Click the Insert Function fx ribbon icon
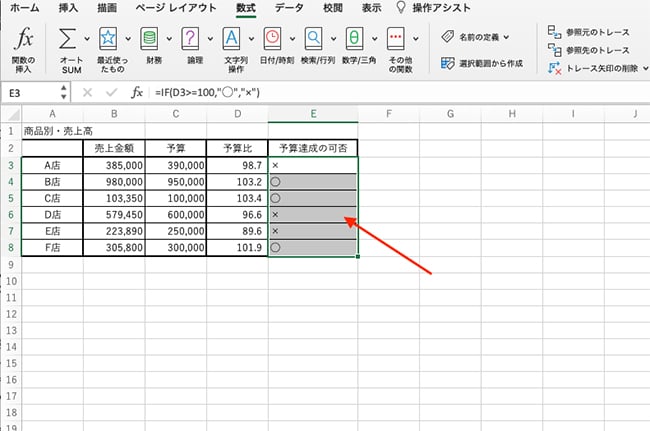This screenshot has width=650, height=431. (24, 39)
